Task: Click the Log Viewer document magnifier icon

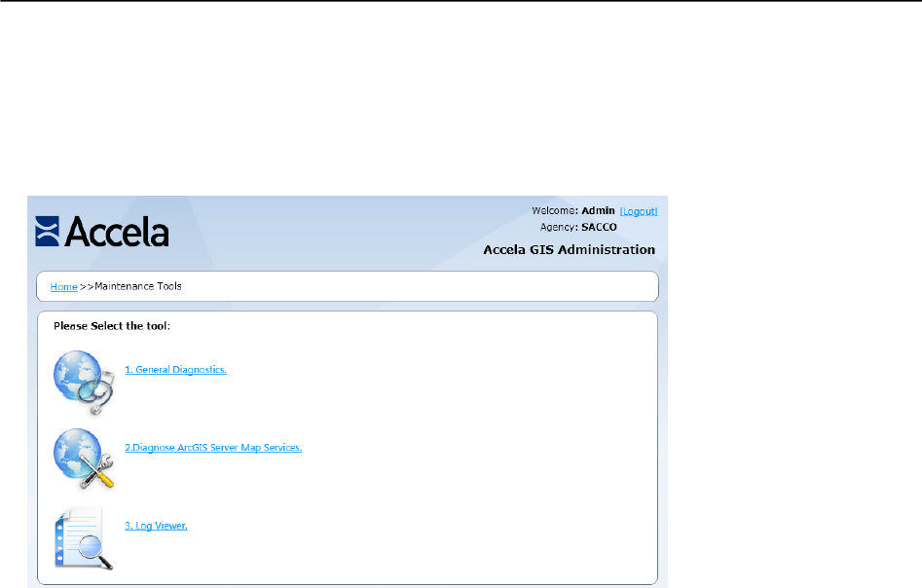Action: 84,538
